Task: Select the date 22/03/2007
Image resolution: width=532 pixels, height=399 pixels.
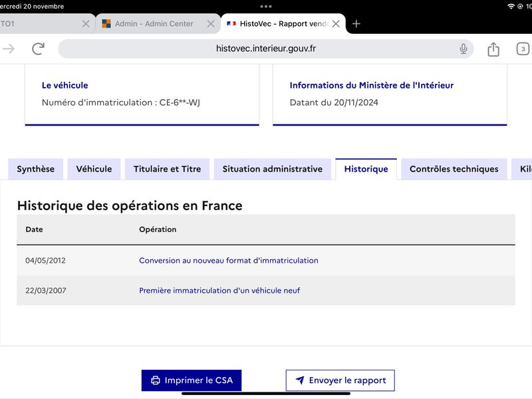Action: click(x=46, y=291)
